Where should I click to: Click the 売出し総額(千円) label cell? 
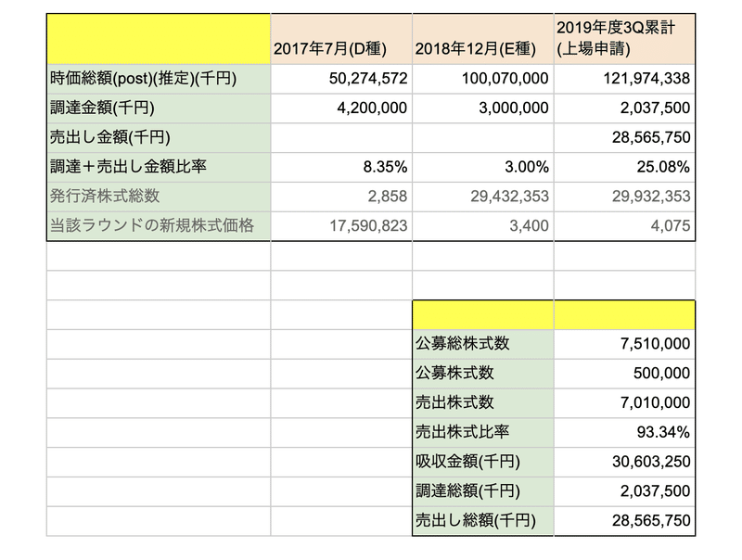(482, 521)
